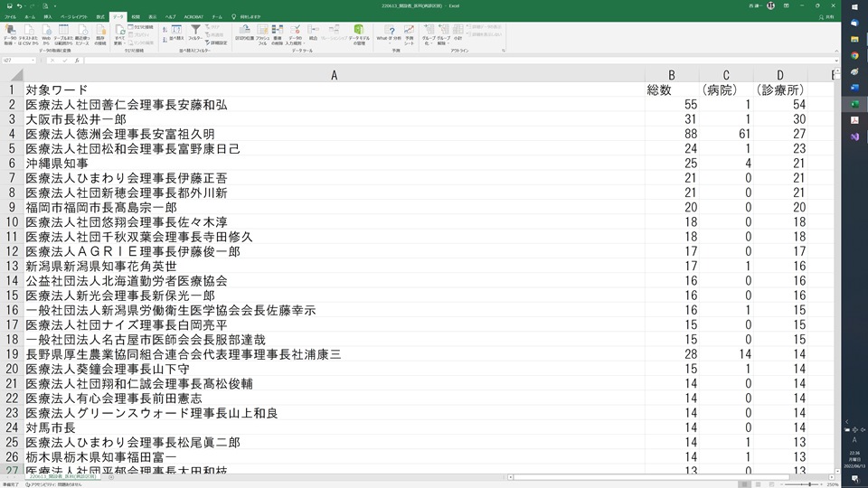Open the ホーム (Home) ribbon tab
The height and width of the screenshot is (488, 868).
30,16
